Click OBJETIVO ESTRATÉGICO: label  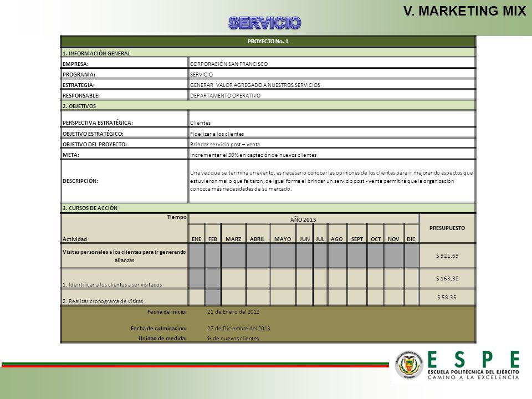pos(93,134)
